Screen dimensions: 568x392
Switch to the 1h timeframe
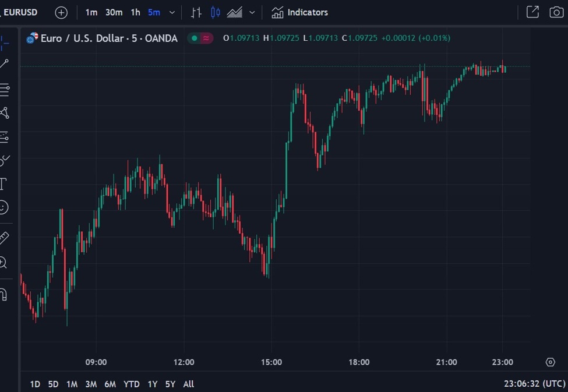point(136,13)
